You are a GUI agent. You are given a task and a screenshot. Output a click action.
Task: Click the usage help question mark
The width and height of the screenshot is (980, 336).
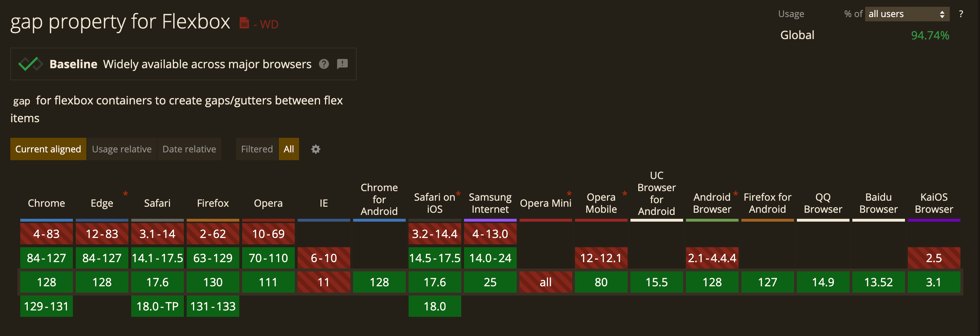click(960, 14)
